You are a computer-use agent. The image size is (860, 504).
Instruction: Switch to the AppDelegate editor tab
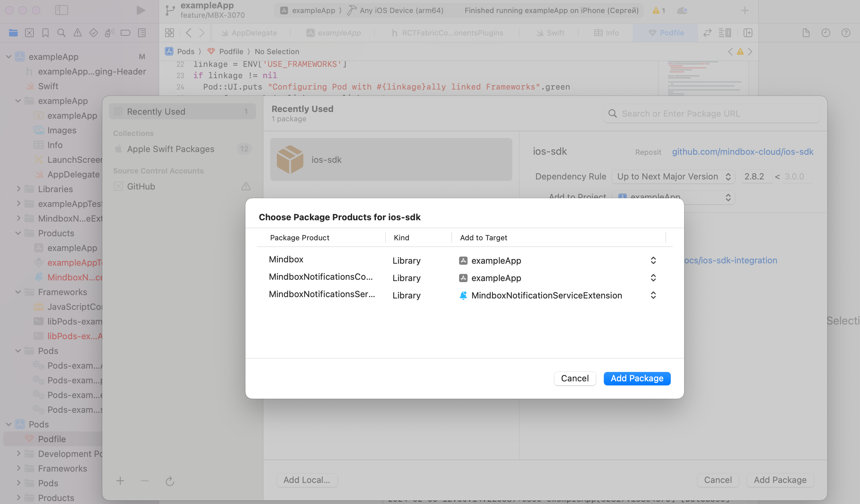point(249,33)
